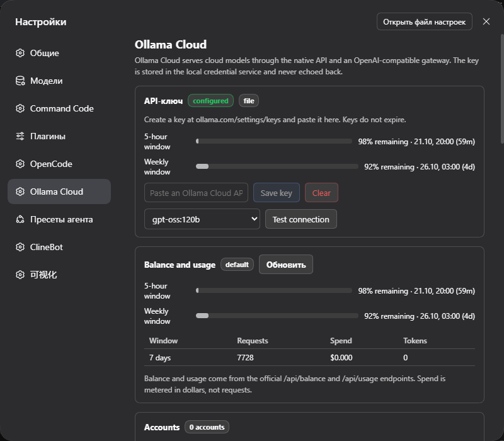Click the gear icon beside Ollama Cloud
Image resolution: width=504 pixels, height=441 pixels.
[x=20, y=192]
